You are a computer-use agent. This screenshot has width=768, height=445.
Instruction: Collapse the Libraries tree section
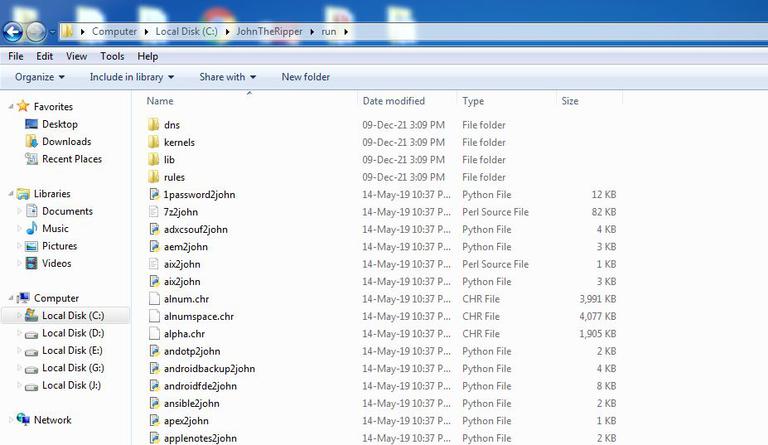[11, 193]
